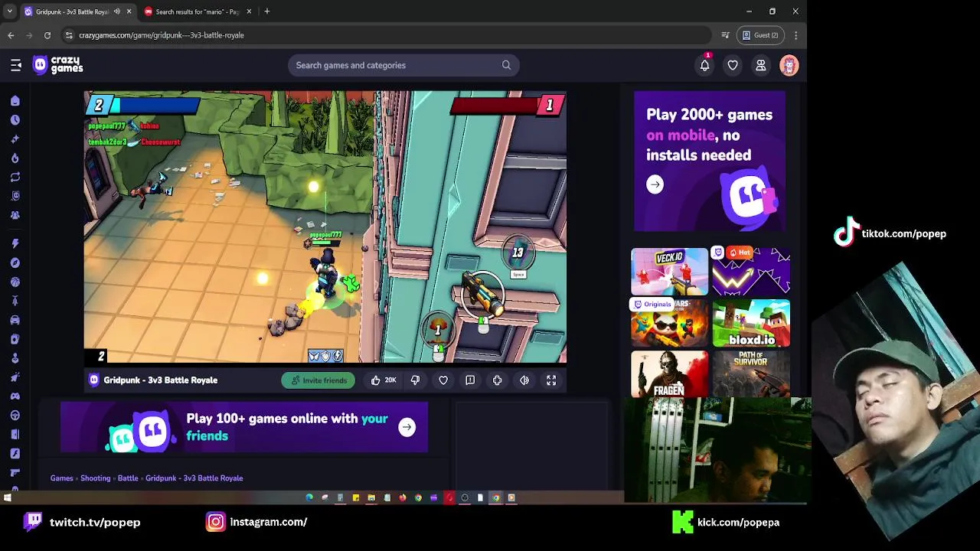Mute the Gridpunk browser tab audio
The width and height of the screenshot is (980, 551).
point(117,11)
